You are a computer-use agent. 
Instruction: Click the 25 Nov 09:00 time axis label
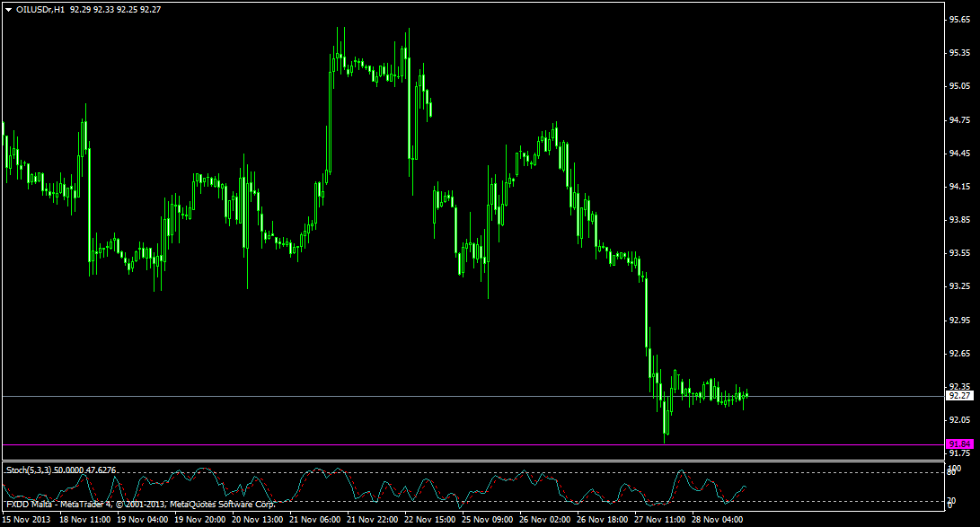click(x=486, y=519)
